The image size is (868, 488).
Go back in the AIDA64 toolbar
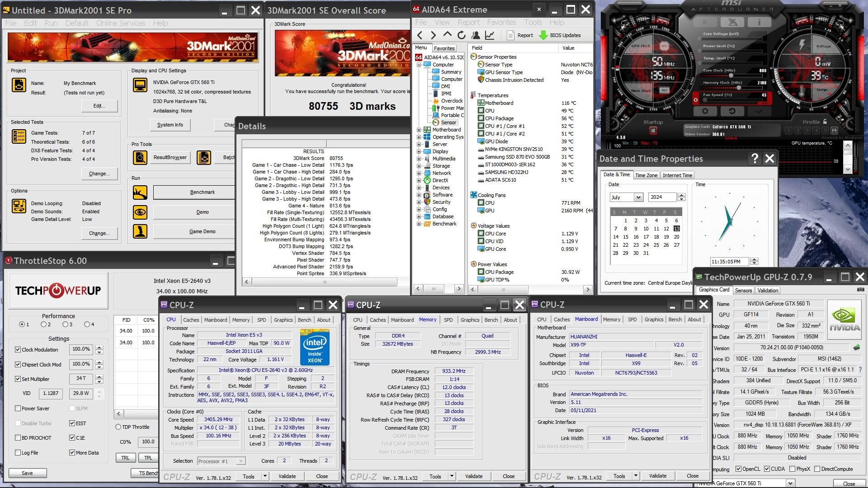coord(420,35)
